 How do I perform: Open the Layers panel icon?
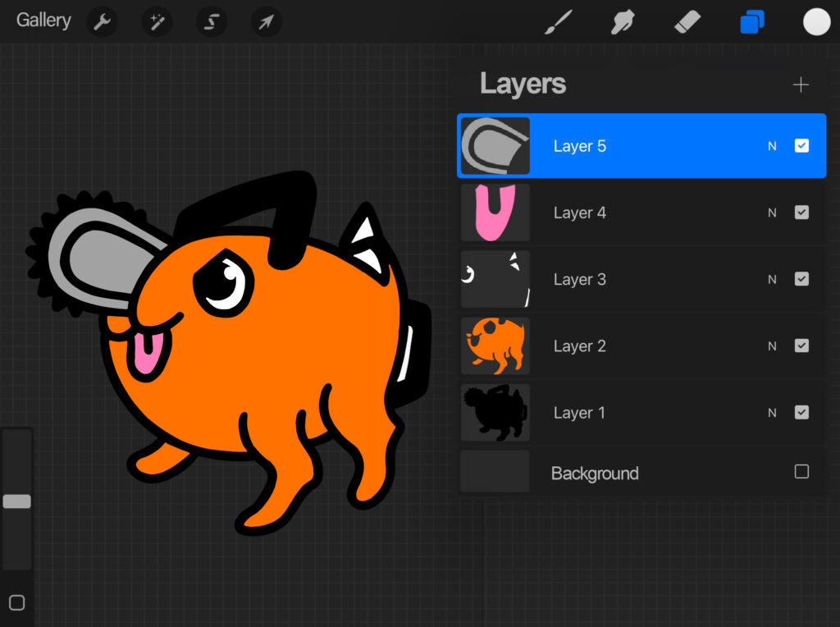click(752, 21)
